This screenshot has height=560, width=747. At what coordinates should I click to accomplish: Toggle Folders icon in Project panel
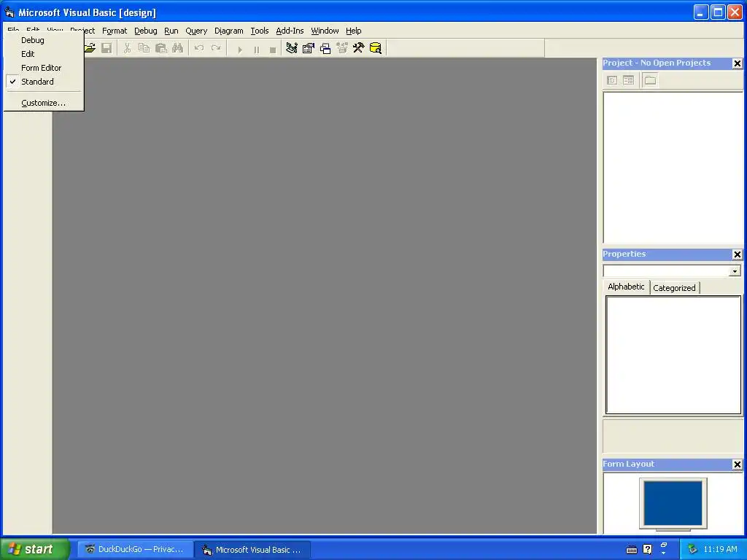click(x=650, y=80)
